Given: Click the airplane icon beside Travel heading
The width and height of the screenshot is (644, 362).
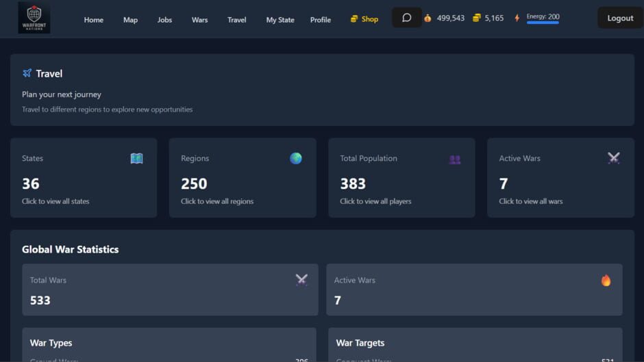Looking at the screenshot, I should [27, 73].
